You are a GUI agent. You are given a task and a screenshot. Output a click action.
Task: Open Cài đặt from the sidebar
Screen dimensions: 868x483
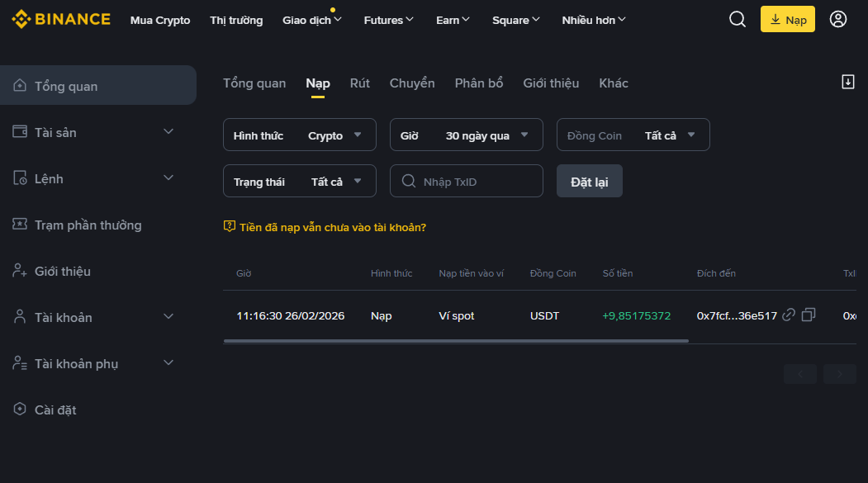pyautogui.click(x=55, y=410)
